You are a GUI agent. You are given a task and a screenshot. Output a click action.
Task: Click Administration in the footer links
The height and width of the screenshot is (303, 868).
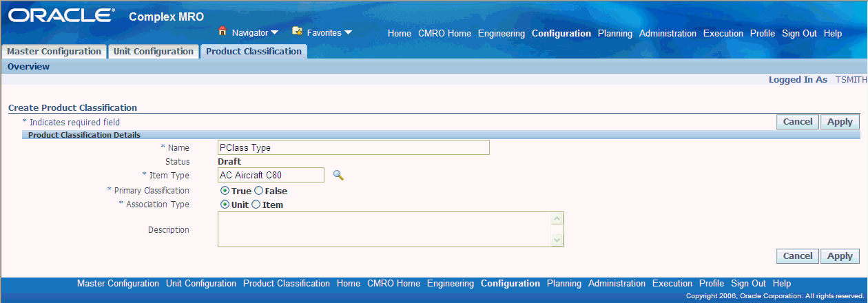click(x=617, y=284)
